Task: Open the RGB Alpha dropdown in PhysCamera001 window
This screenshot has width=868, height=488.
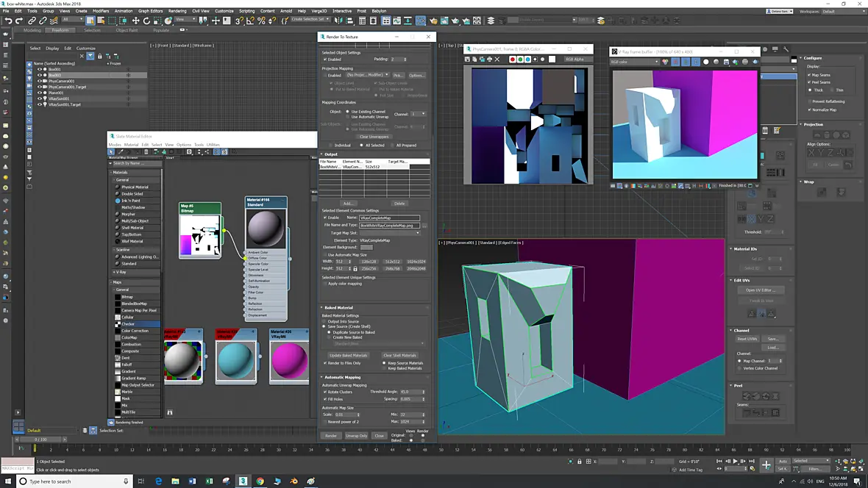Action: coord(577,60)
